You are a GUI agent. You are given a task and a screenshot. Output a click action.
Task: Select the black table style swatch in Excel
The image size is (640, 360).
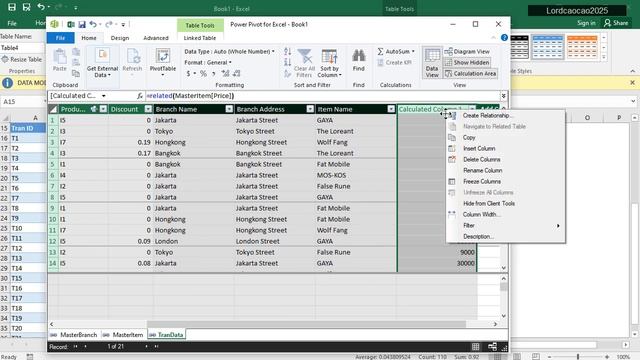pyautogui.click(x=519, y=47)
